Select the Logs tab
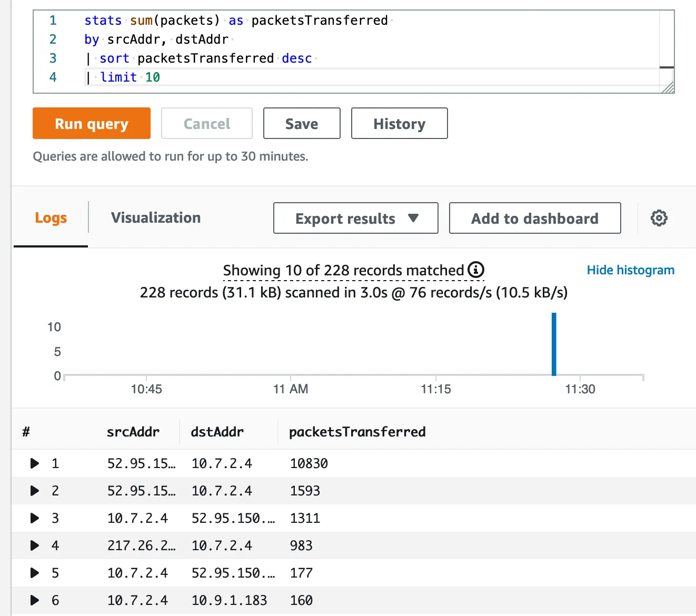This screenshot has height=616, width=696. click(x=51, y=218)
